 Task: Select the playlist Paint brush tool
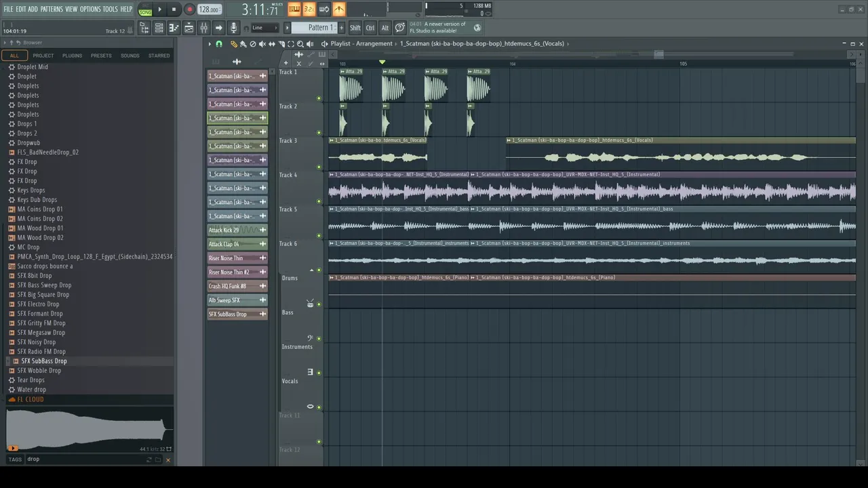coord(243,44)
